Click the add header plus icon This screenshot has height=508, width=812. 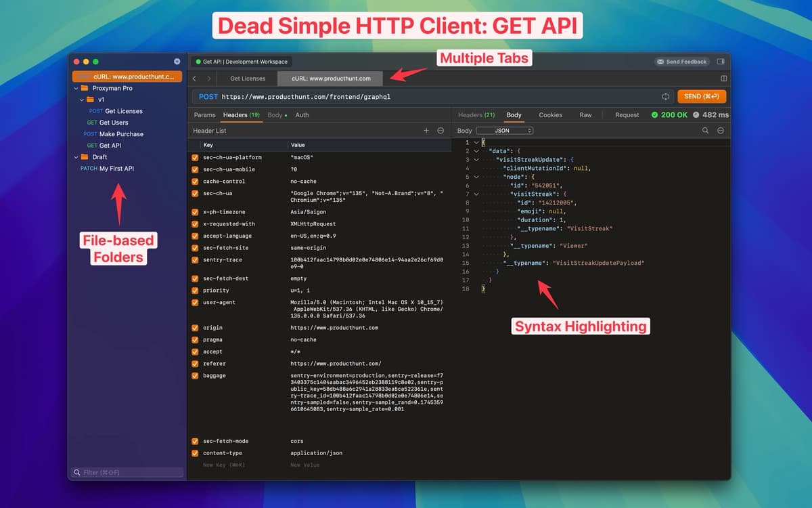[426, 131]
